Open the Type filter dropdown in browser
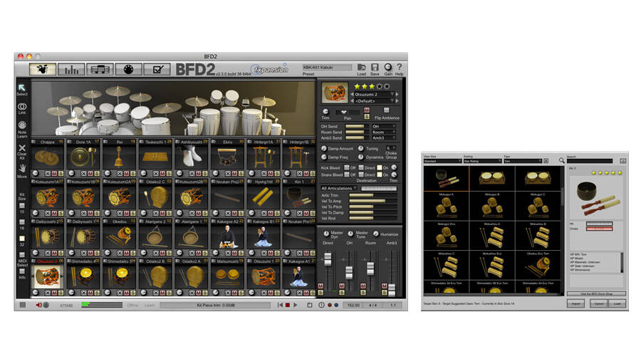Viewport: 641px width, 364px height. (x=523, y=161)
